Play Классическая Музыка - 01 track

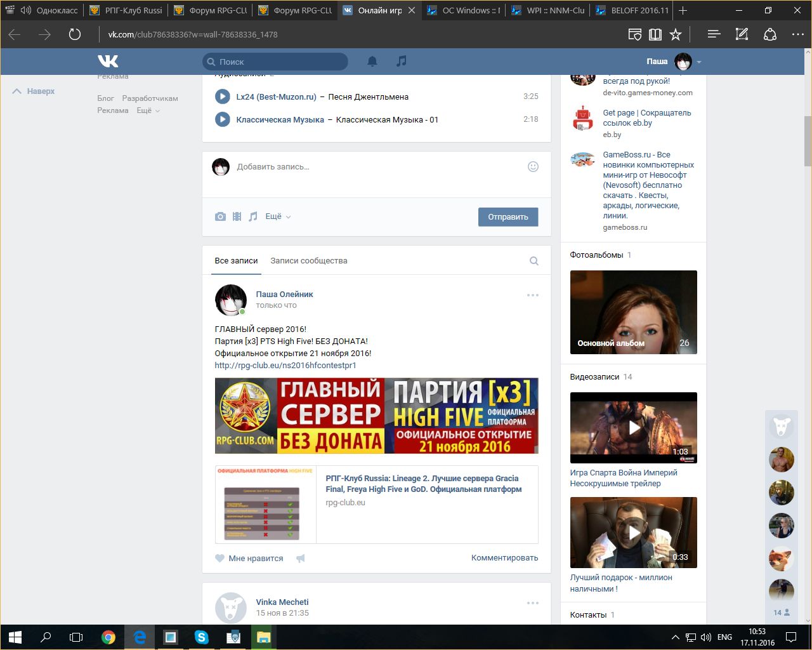point(222,119)
